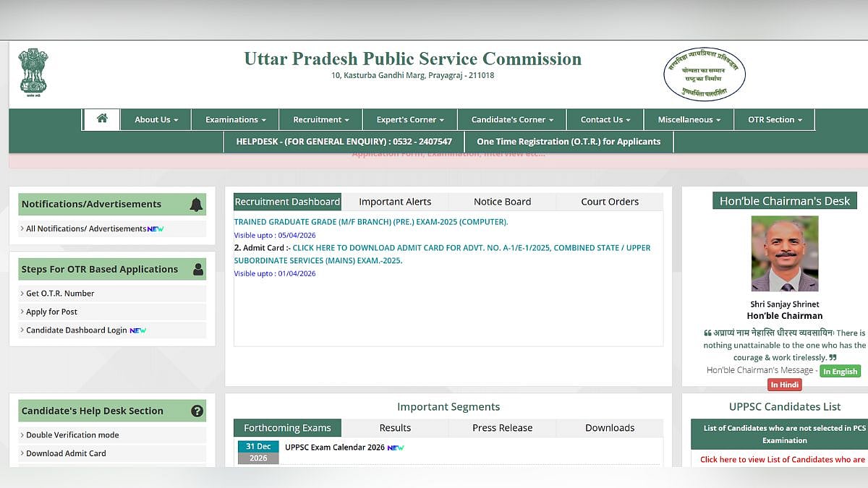Open the About Us dropdown menu
Screen dimensions: 868x488
click(x=156, y=120)
